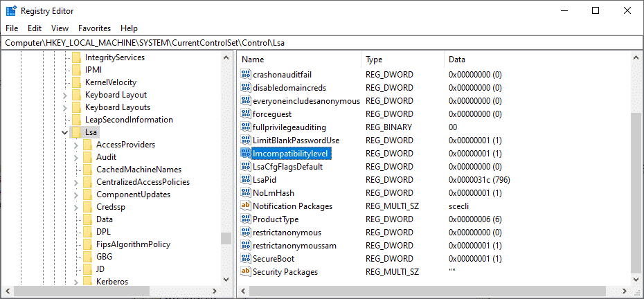Screen dimensions: 644x299
Task: Click the DWORD icon beside SecureBoot
Action: click(x=246, y=259)
